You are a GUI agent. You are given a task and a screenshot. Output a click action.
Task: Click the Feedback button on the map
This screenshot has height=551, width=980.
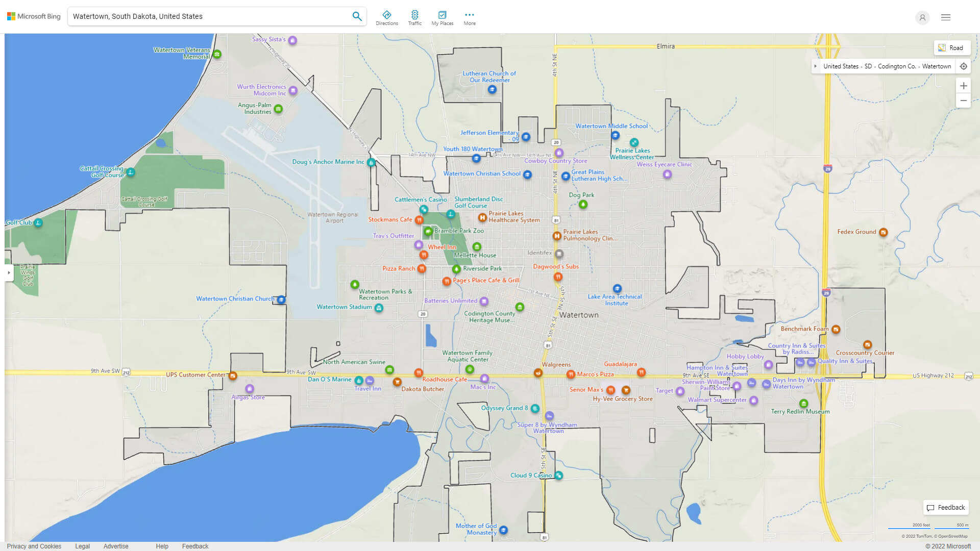[945, 507]
